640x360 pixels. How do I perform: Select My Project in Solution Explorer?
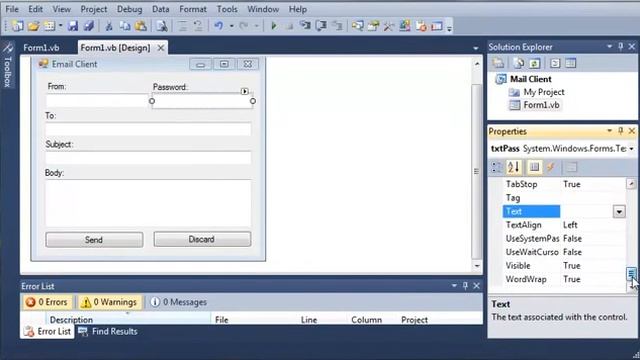click(543, 92)
